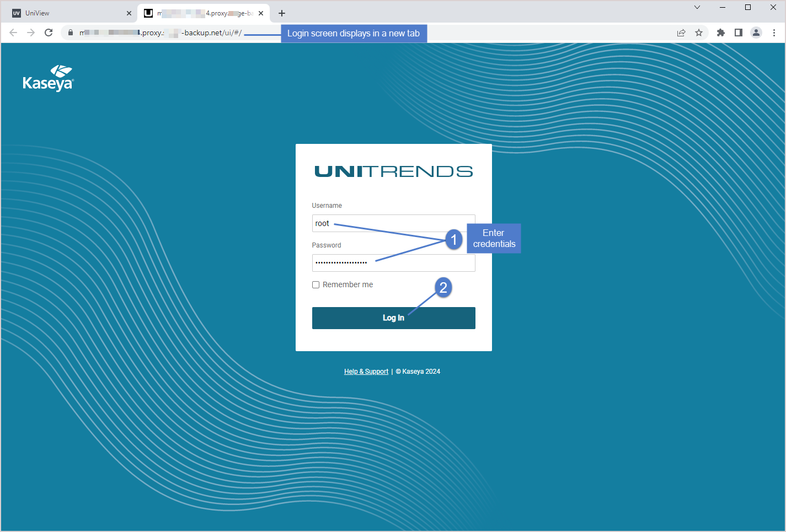Enable the Remember me checkbox
The image size is (786, 532).
[316, 285]
